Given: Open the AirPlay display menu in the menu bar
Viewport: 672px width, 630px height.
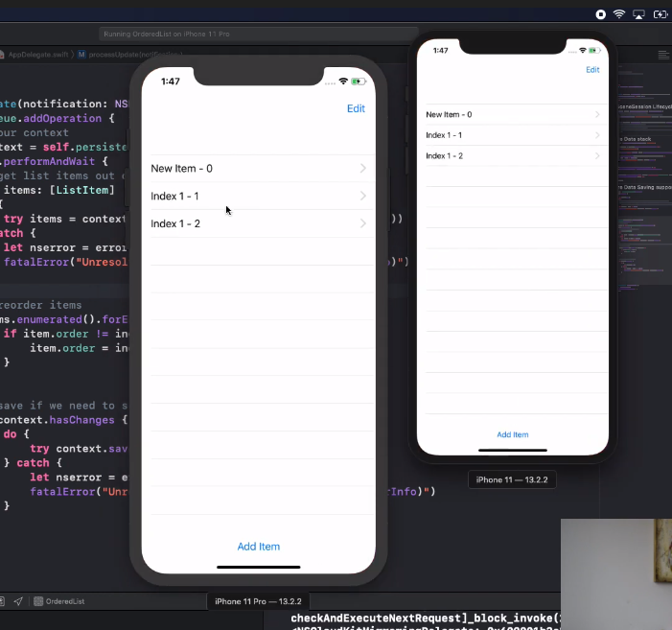Looking at the screenshot, I should (x=638, y=15).
